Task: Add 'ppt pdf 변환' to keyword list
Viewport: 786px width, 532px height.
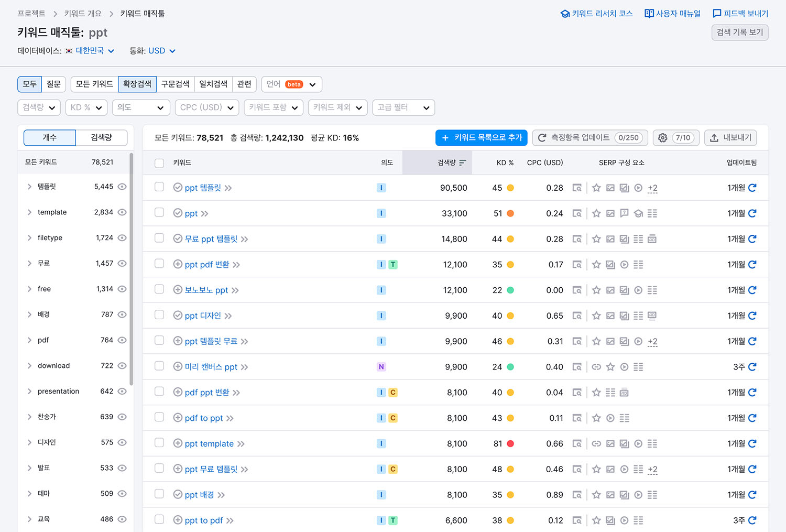Action: 178,264
